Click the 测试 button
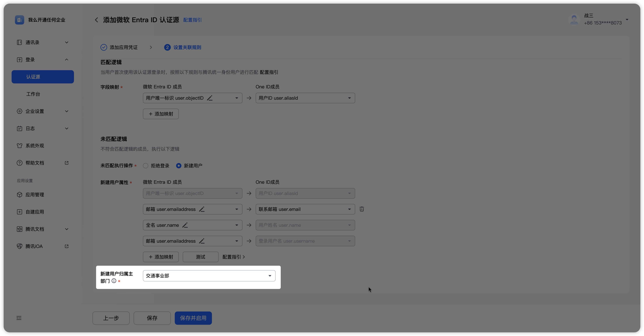This screenshot has height=336, width=644. pyautogui.click(x=200, y=257)
